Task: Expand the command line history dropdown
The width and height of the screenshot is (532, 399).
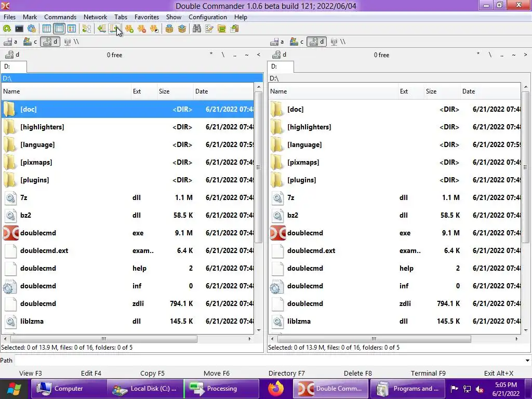Action: pyautogui.click(x=527, y=361)
